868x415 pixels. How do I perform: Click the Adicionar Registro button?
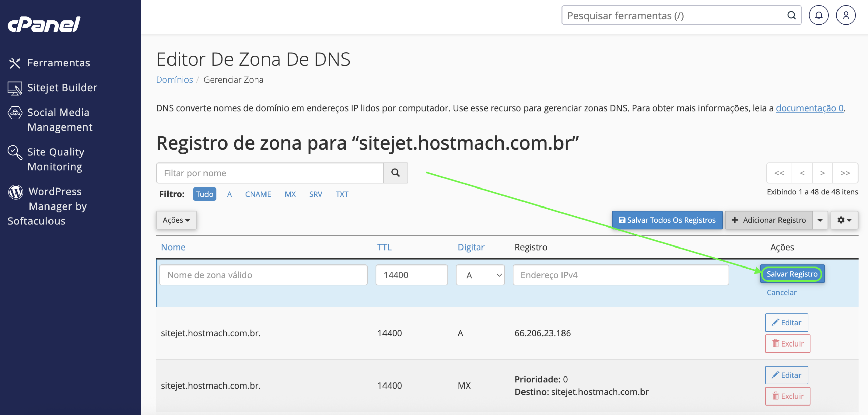pos(768,220)
